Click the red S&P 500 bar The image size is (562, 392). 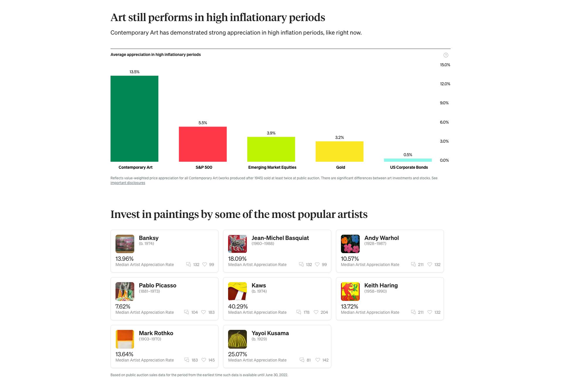click(x=203, y=144)
